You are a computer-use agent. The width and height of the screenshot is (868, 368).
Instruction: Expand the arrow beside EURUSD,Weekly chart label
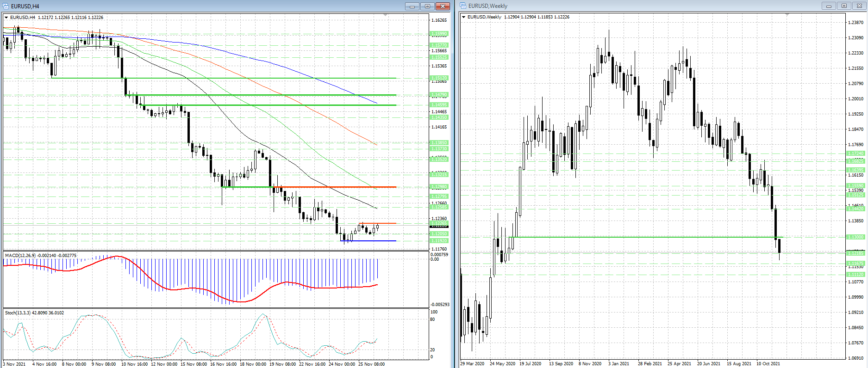pos(464,17)
